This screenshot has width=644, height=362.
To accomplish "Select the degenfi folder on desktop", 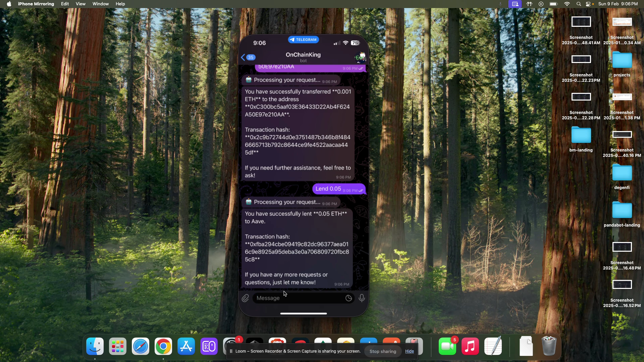I will 622,173.
